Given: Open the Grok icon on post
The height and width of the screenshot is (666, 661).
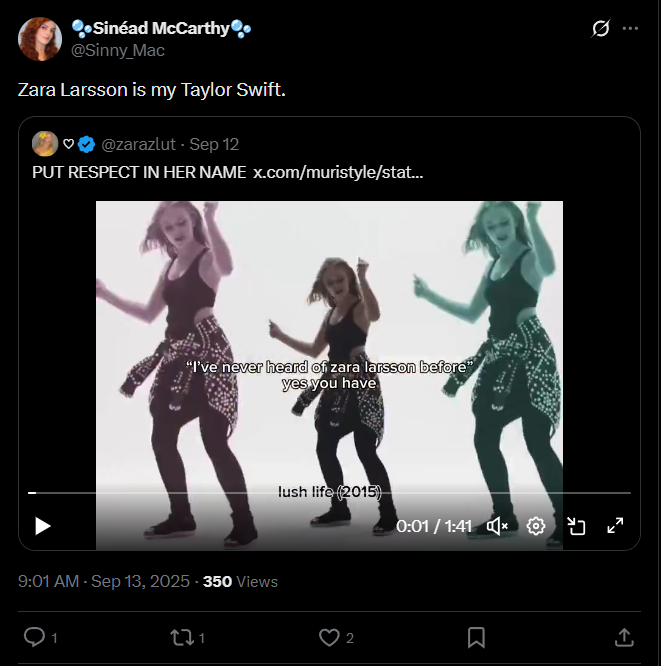Looking at the screenshot, I should tap(600, 29).
